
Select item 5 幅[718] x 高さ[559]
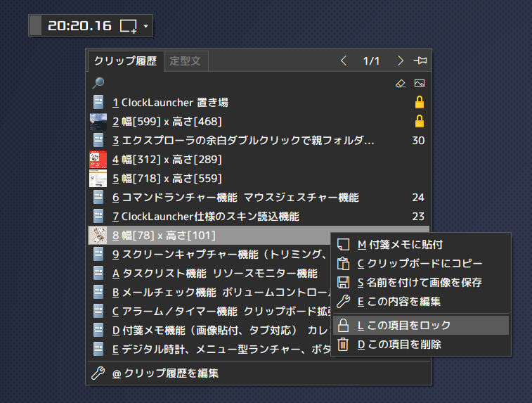(x=259, y=178)
